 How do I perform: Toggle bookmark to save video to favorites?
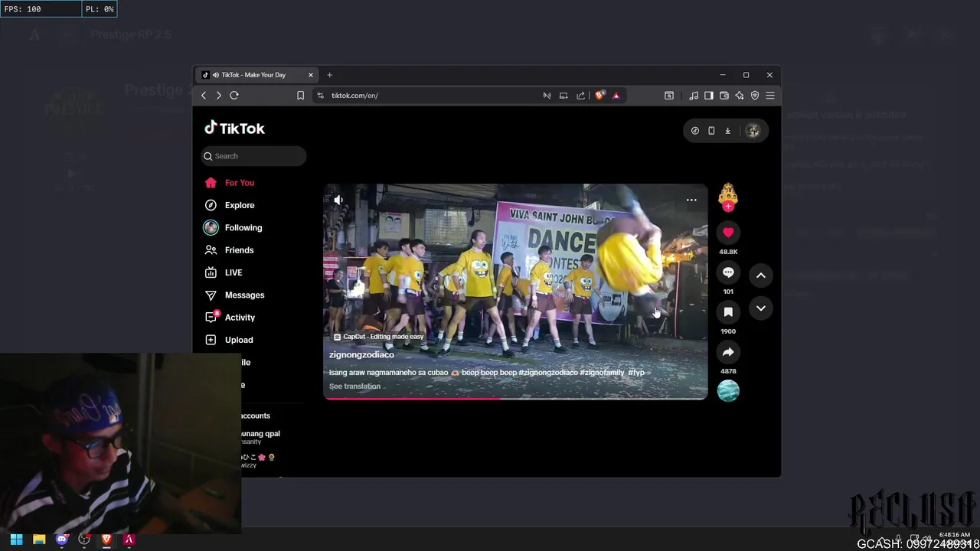pos(728,312)
